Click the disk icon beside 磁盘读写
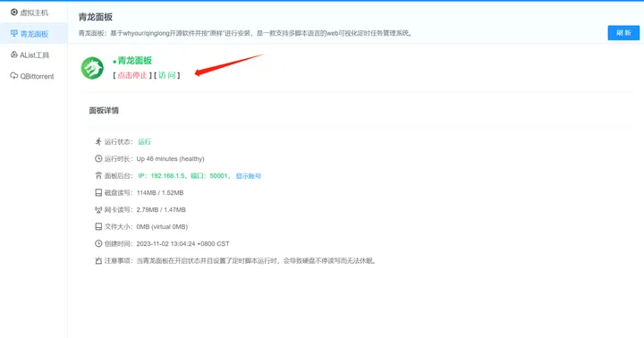The height and width of the screenshot is (338, 644). (98, 192)
